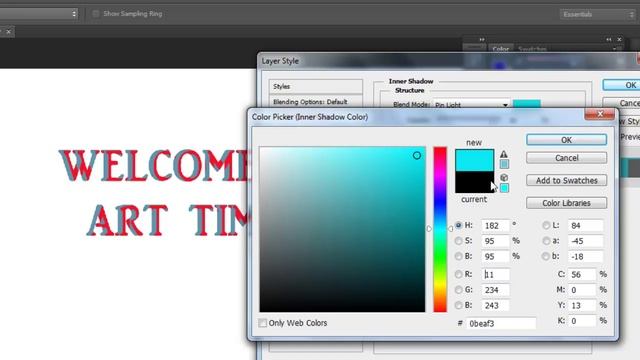Screen dimensions: 640x360
Task: Open the Blend Mode Pin Light dropdown
Action: [471, 105]
